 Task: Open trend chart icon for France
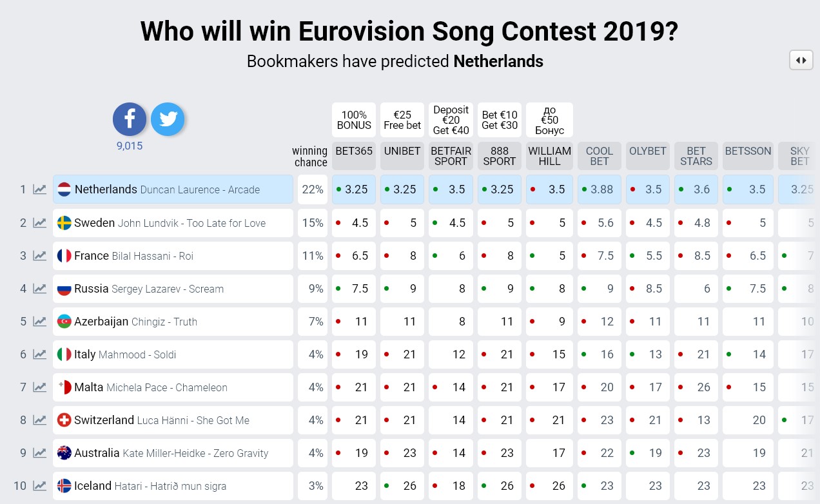coord(40,256)
